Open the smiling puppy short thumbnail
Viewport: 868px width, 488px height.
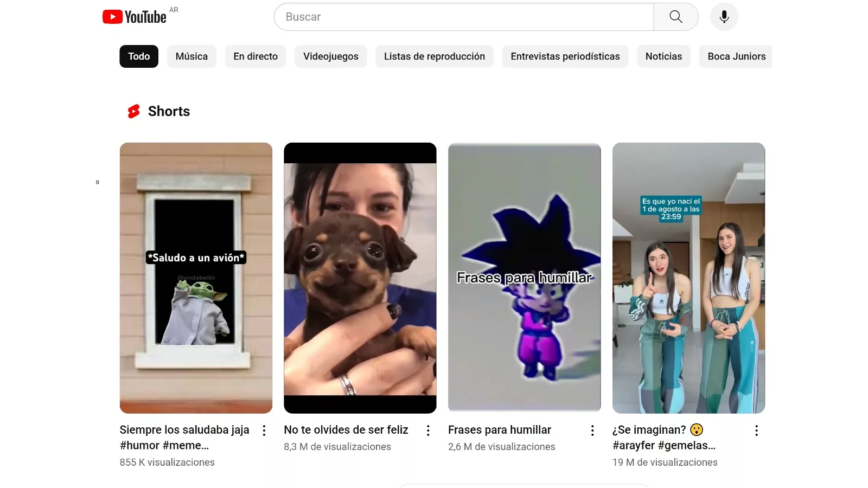pyautogui.click(x=360, y=278)
